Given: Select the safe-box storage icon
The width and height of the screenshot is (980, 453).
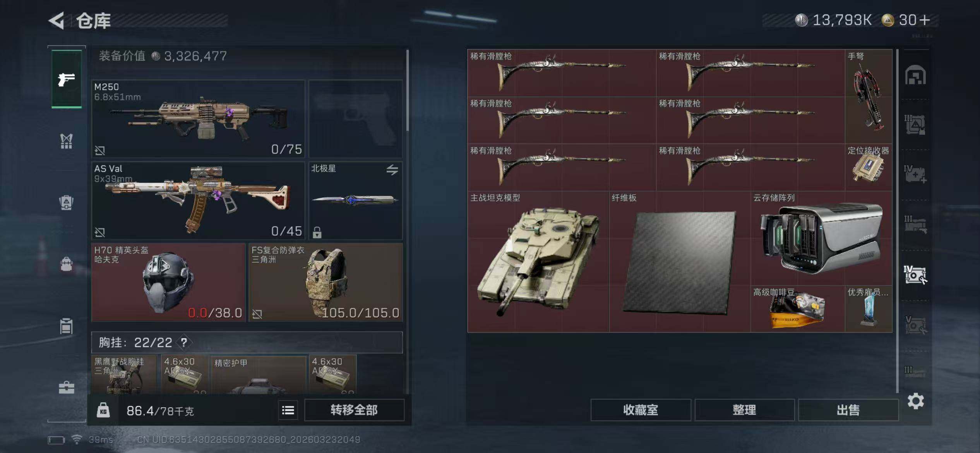Looking at the screenshot, I should 915,75.
